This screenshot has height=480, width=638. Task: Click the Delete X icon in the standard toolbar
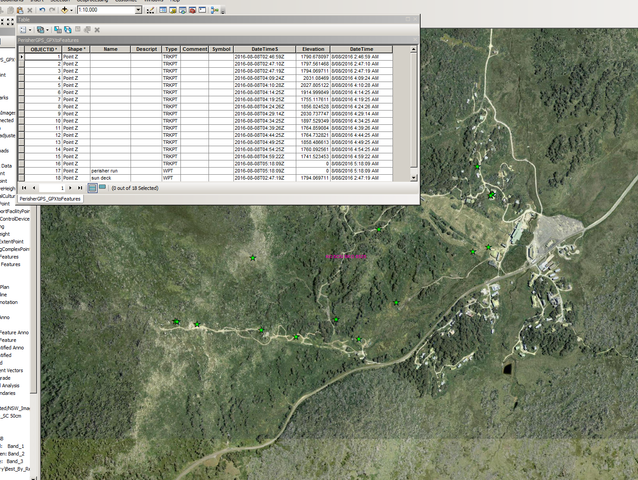tap(30, 10)
